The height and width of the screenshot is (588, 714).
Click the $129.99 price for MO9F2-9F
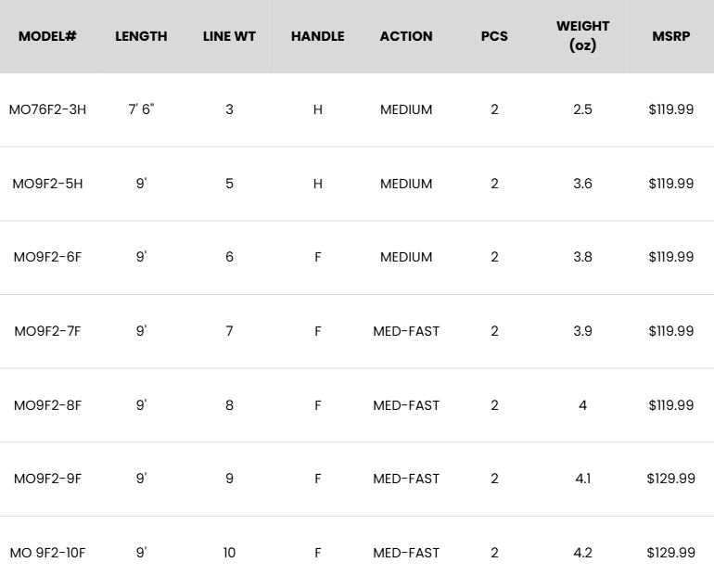tap(670, 479)
